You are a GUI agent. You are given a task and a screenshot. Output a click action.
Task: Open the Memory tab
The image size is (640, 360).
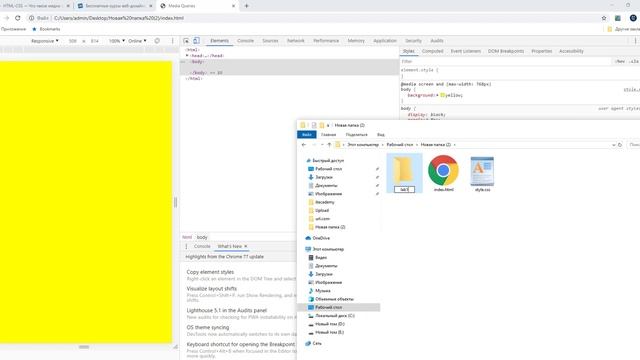pyautogui.click(x=356, y=41)
